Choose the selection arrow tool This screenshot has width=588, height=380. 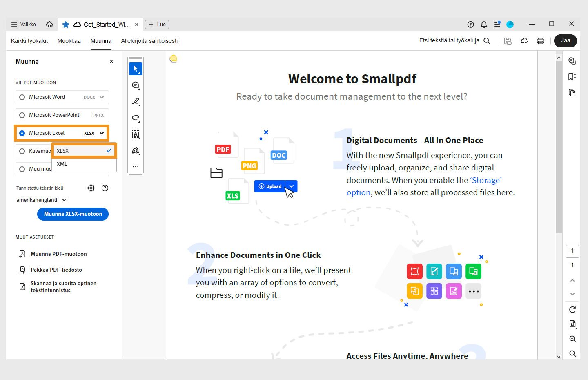click(136, 69)
